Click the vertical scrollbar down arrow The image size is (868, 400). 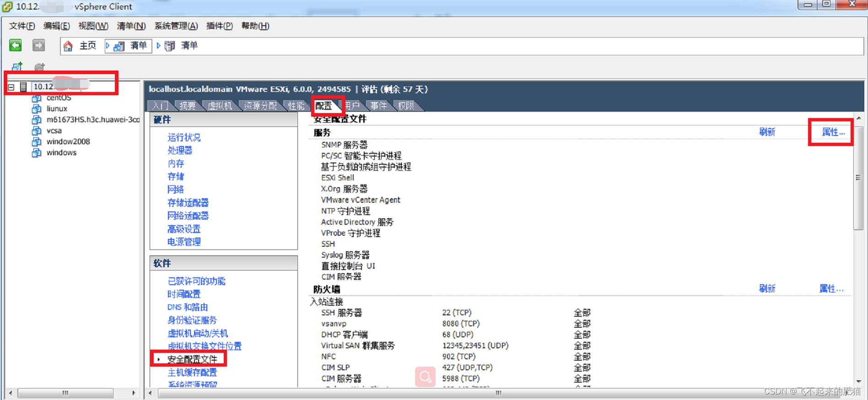[x=859, y=381]
